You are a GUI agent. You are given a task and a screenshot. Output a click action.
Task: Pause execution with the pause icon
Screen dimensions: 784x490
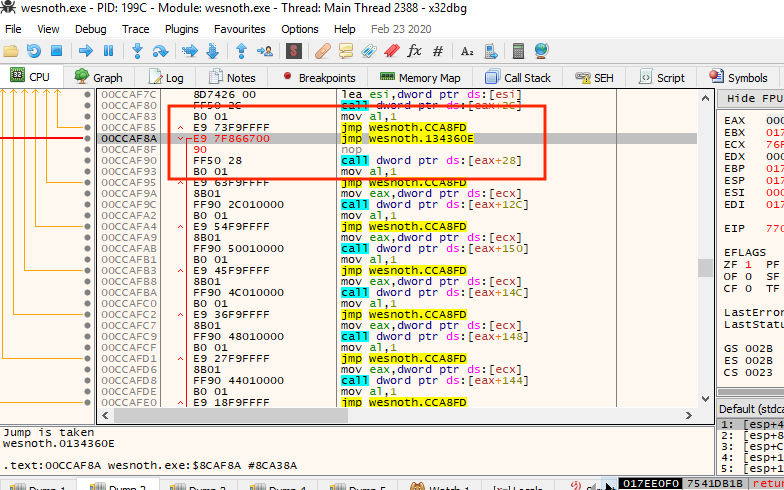pyautogui.click(x=108, y=50)
